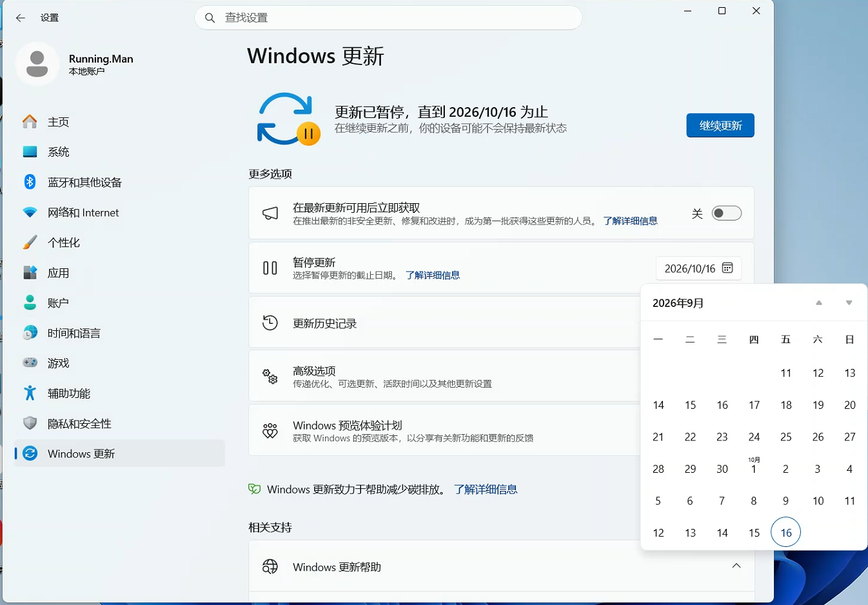The width and height of the screenshot is (868, 605).
Task: Click the pause bars icon beside 暂停更新
Action: [270, 268]
